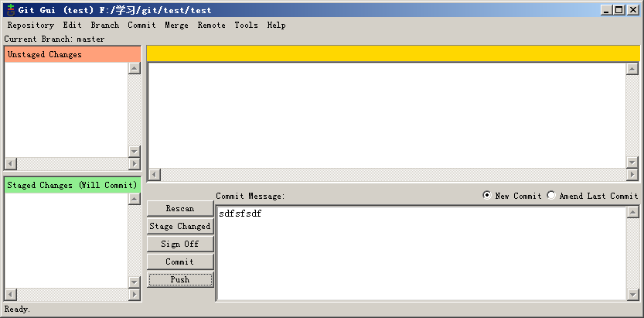Click right arrow of Unstaged Changes horizontal scrollbar

point(135,164)
